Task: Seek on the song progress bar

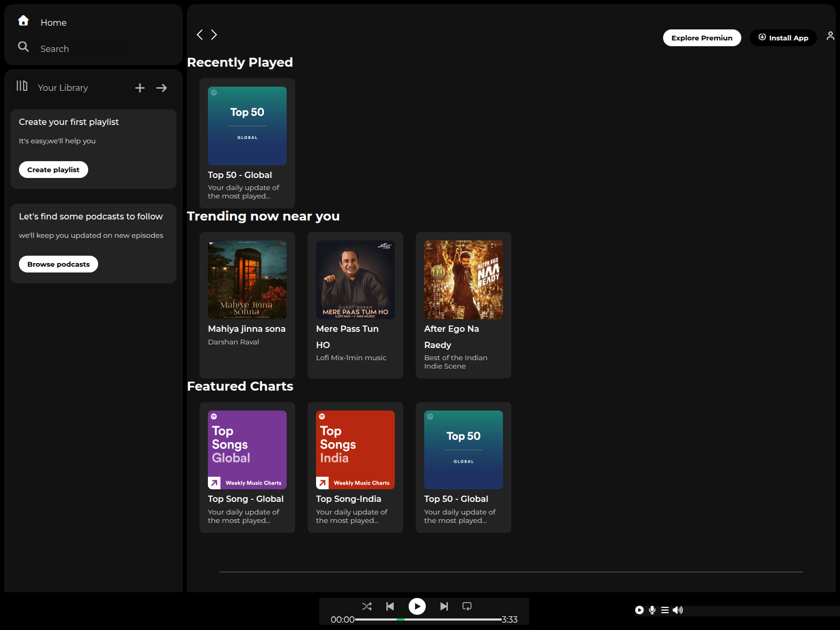Action: 428,619
